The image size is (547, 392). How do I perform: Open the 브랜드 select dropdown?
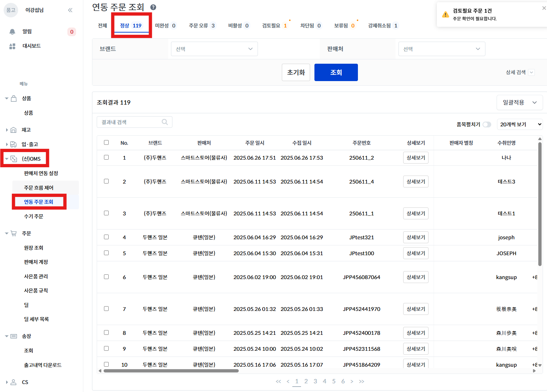point(214,49)
